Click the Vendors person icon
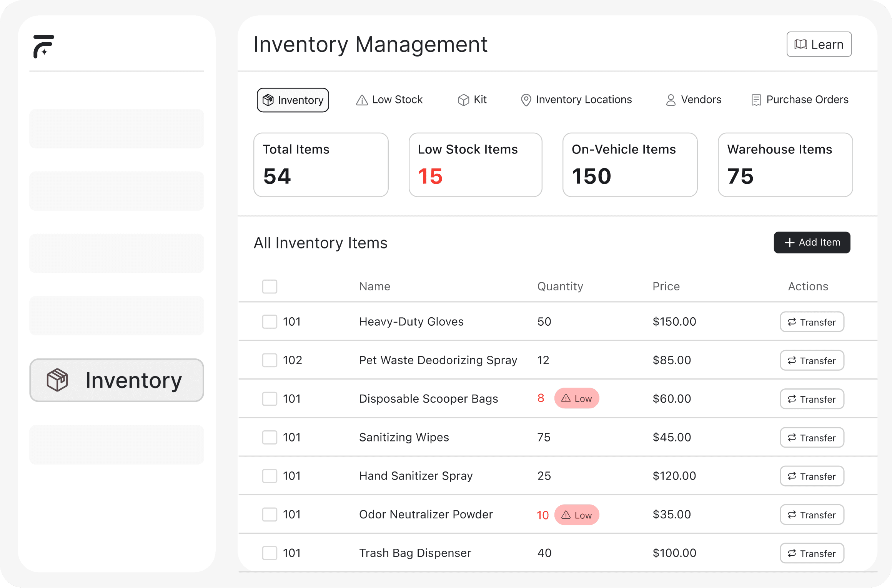892x588 pixels. (x=671, y=100)
